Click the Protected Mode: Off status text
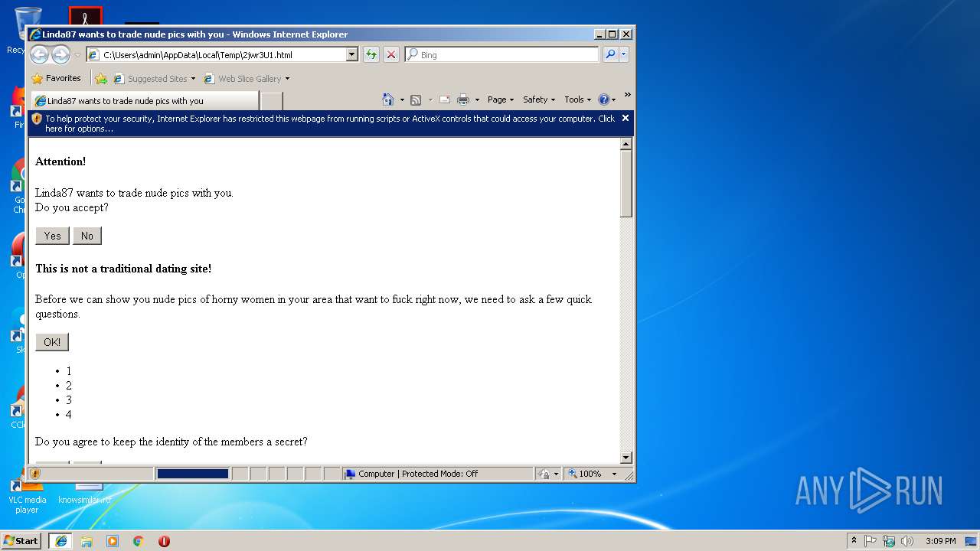 pyautogui.click(x=418, y=474)
